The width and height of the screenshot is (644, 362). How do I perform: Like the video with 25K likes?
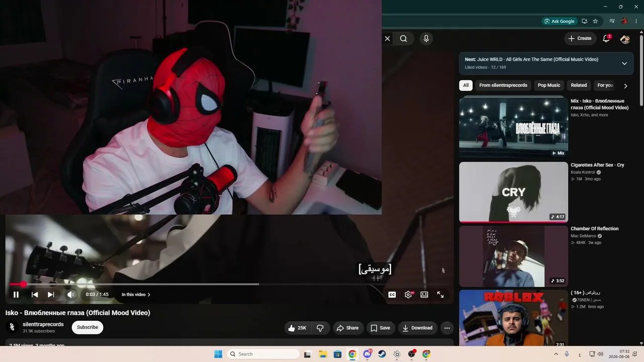click(x=297, y=328)
